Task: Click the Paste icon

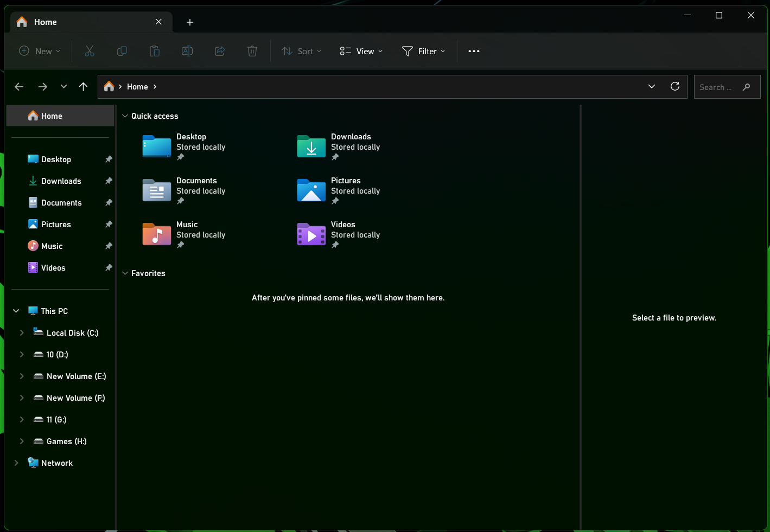Action: point(155,51)
